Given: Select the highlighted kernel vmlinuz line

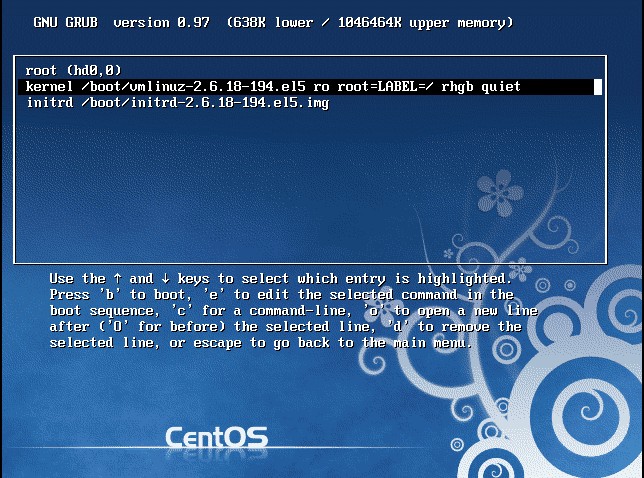Looking at the screenshot, I should coord(310,87).
